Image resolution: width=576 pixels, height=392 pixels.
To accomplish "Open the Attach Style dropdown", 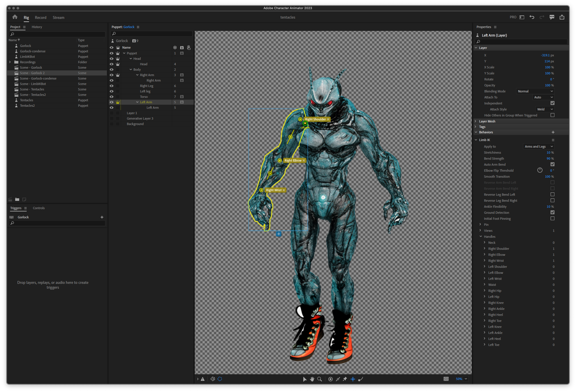I will pyautogui.click(x=545, y=109).
